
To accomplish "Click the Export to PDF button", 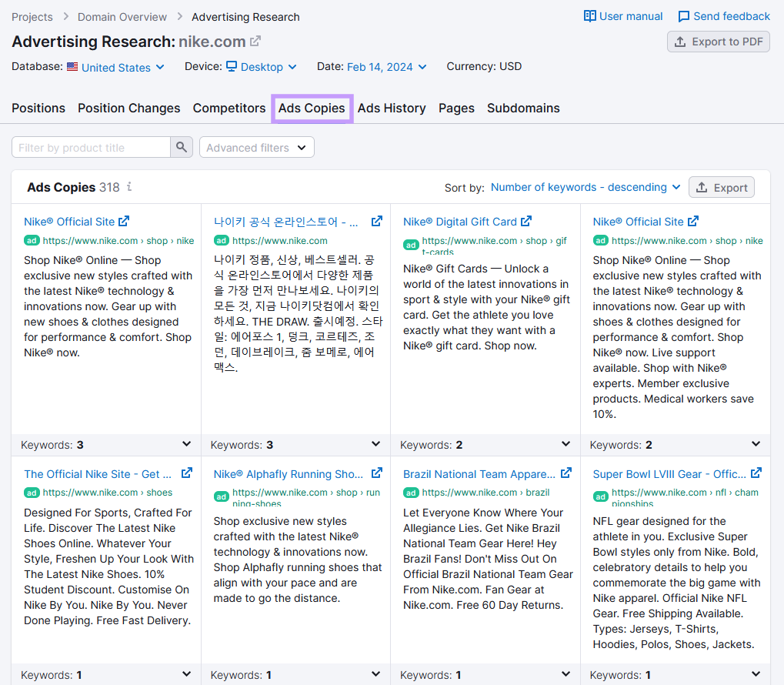I will [718, 42].
